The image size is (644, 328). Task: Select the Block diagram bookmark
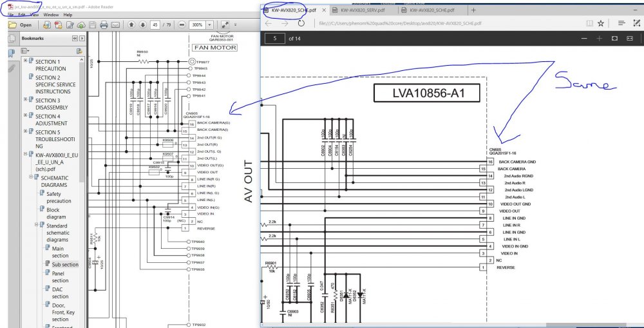[56, 213]
